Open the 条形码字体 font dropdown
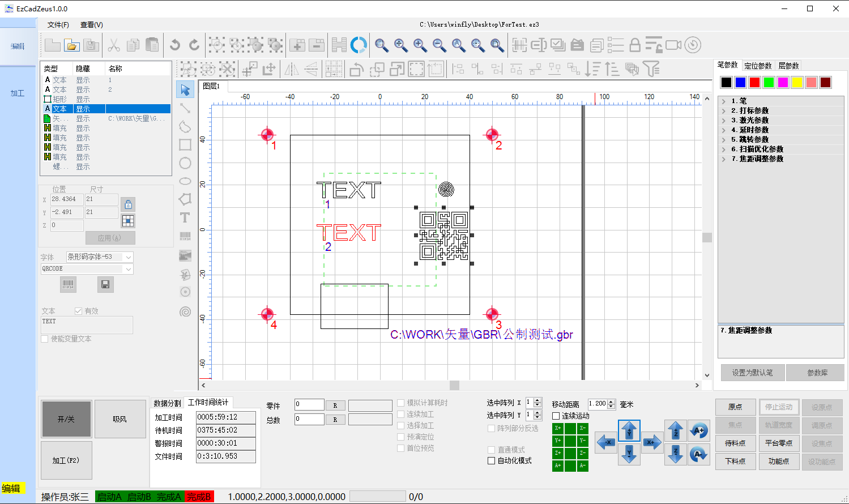 (x=129, y=257)
